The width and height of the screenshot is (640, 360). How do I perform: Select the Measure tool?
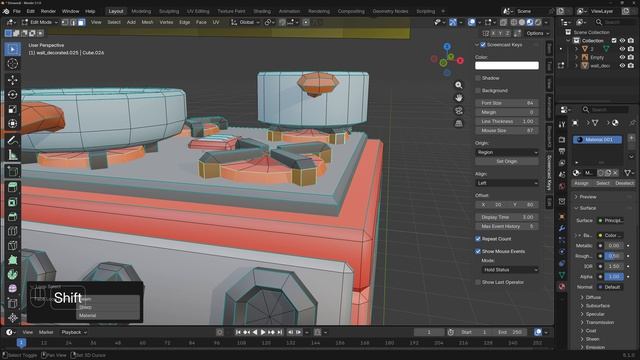pyautogui.click(x=12, y=155)
